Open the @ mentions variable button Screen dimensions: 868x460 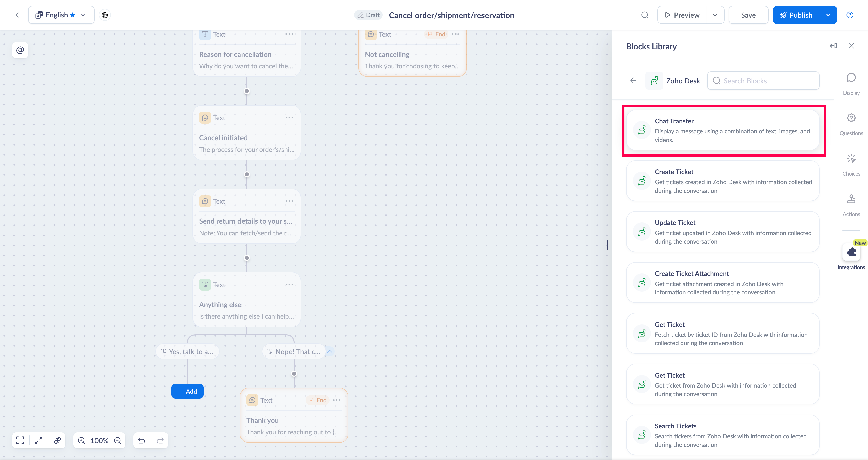(x=20, y=50)
